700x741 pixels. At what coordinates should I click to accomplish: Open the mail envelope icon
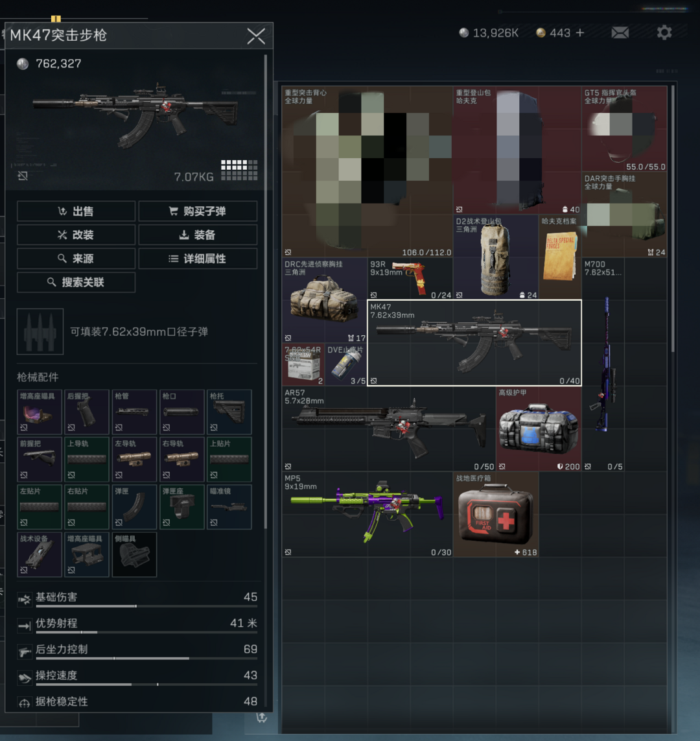(x=620, y=32)
